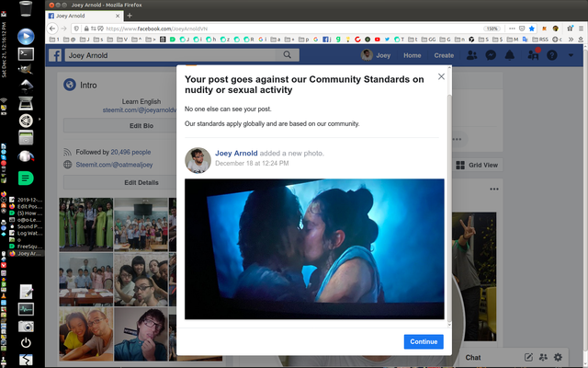Viewport: 588px width, 368px height.
Task: Open the page actions three-dot menu in address bar
Action: 512,29
